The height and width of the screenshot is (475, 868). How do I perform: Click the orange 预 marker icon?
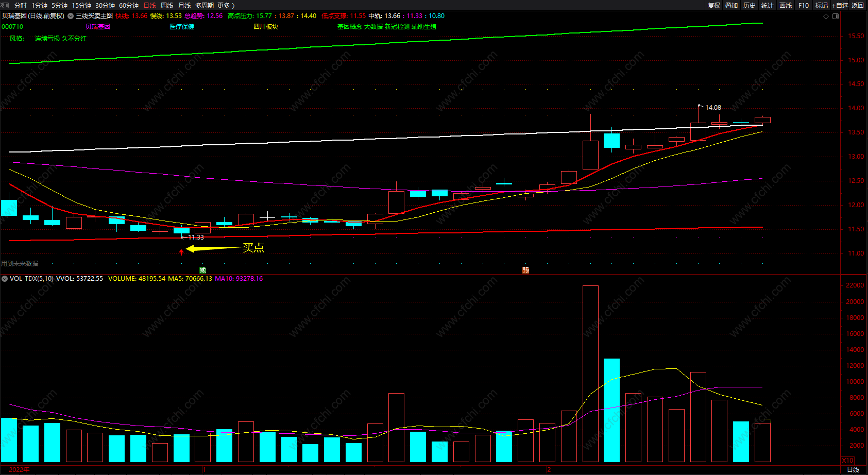click(x=525, y=270)
